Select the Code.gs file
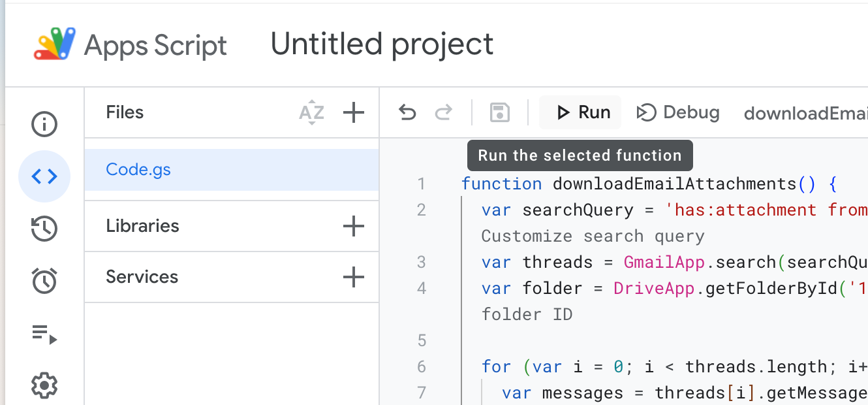This screenshot has width=868, height=405. 138,170
